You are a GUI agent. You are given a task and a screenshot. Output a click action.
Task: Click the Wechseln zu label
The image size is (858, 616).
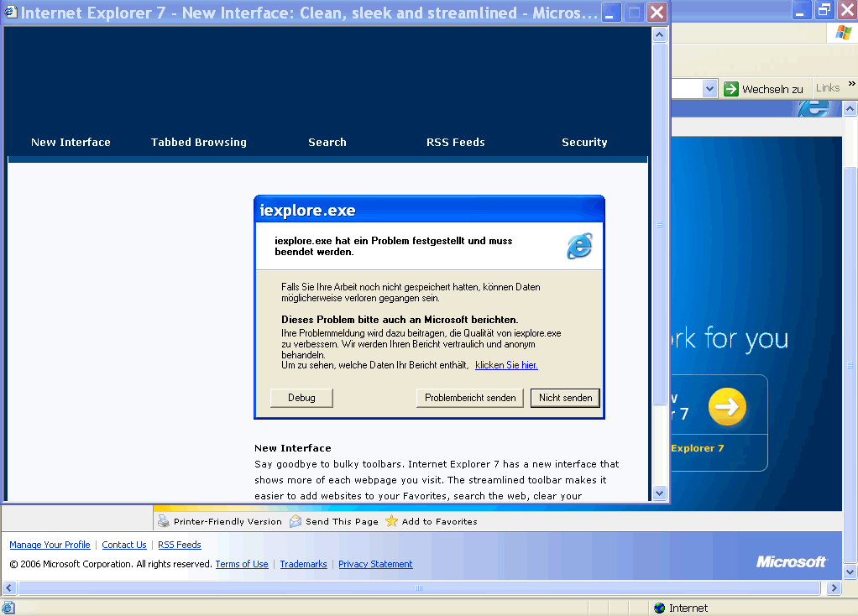[772, 89]
